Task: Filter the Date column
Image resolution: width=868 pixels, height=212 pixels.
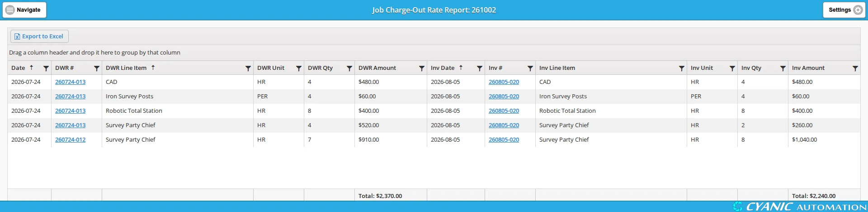Action: 46,68
